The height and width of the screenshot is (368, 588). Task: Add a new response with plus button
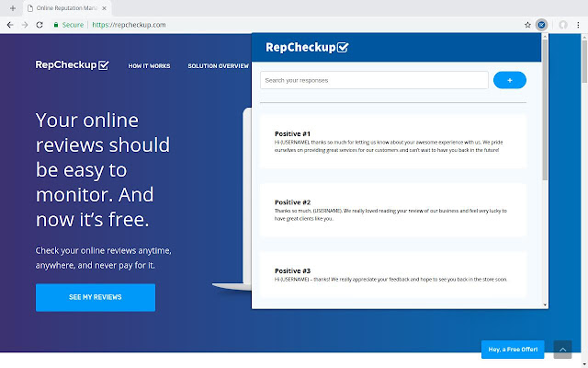(510, 80)
